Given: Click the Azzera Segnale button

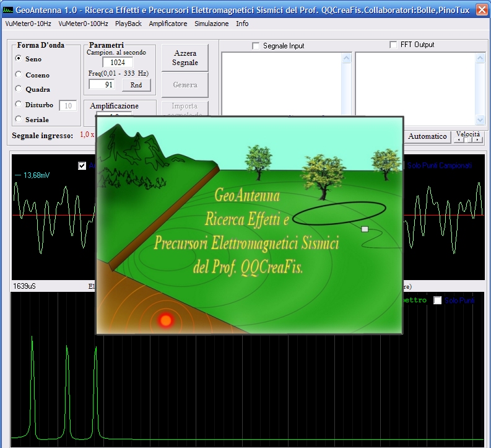Looking at the screenshot, I should (185, 58).
